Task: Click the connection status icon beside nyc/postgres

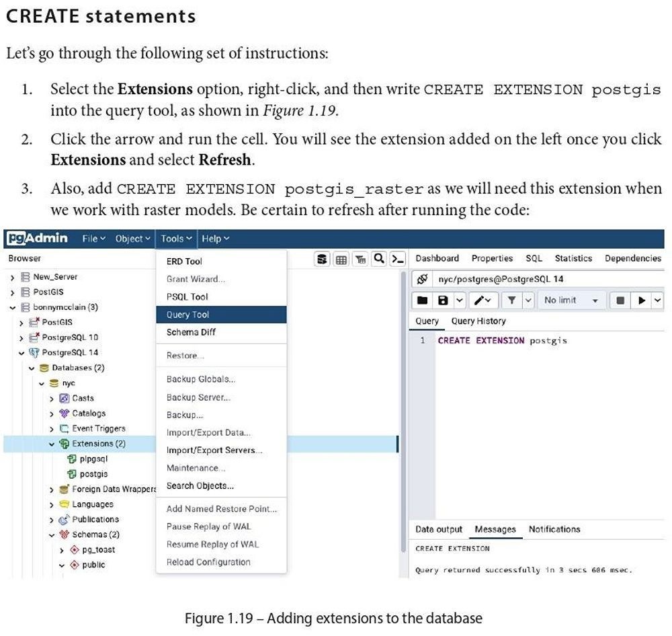Action: [x=422, y=279]
